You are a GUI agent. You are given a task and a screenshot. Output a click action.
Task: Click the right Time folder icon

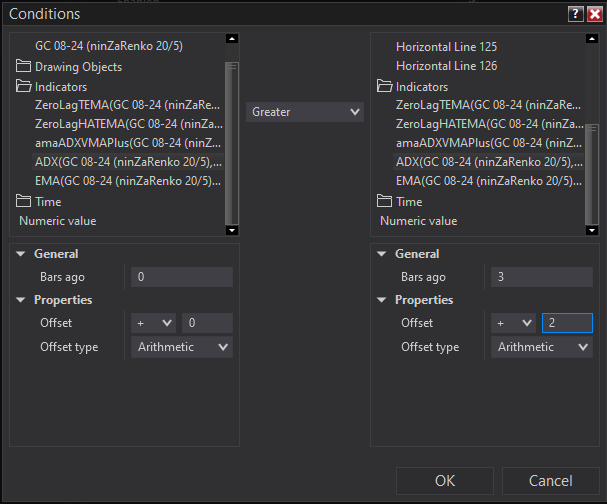click(x=386, y=201)
